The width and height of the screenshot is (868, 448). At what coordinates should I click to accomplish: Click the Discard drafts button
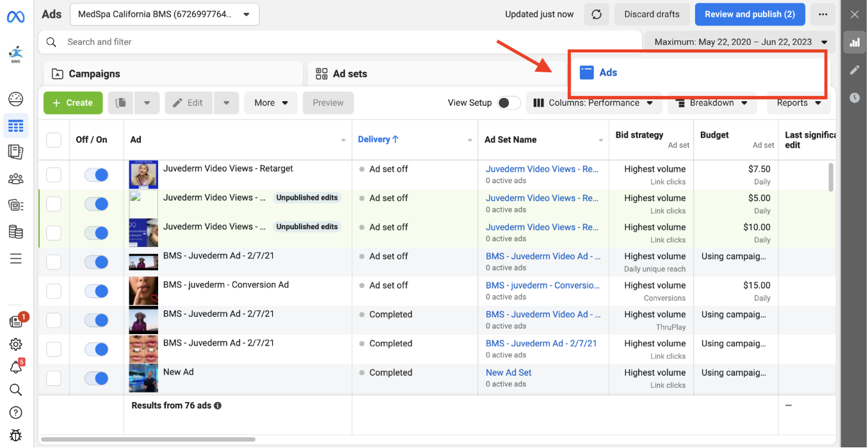click(652, 14)
